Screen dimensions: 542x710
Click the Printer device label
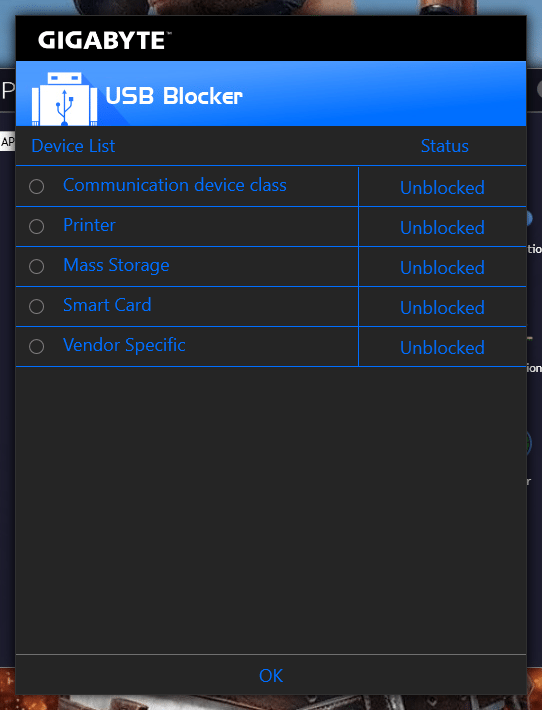pyautogui.click(x=89, y=225)
